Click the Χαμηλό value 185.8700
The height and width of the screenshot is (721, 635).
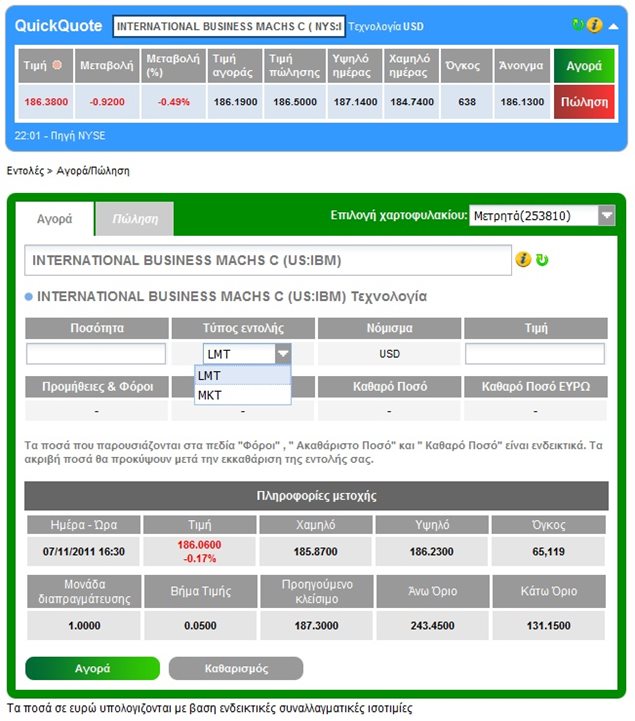tap(315, 551)
